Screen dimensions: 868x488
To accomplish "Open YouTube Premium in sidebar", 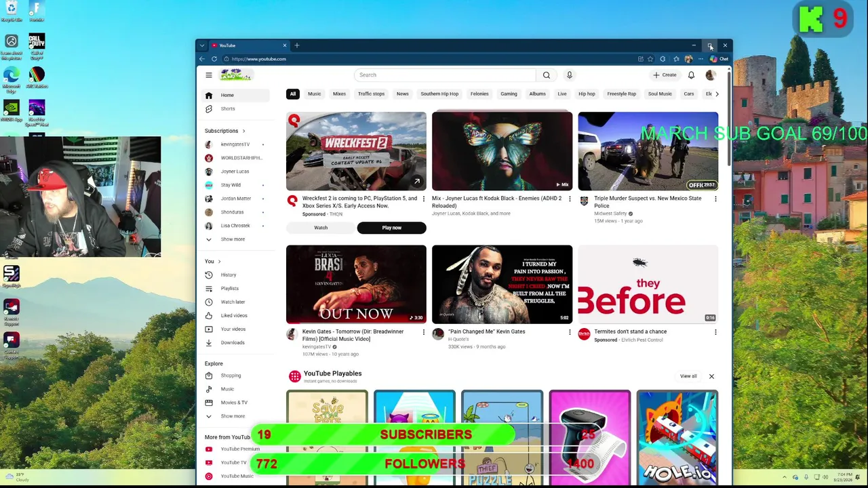I will [x=239, y=449].
